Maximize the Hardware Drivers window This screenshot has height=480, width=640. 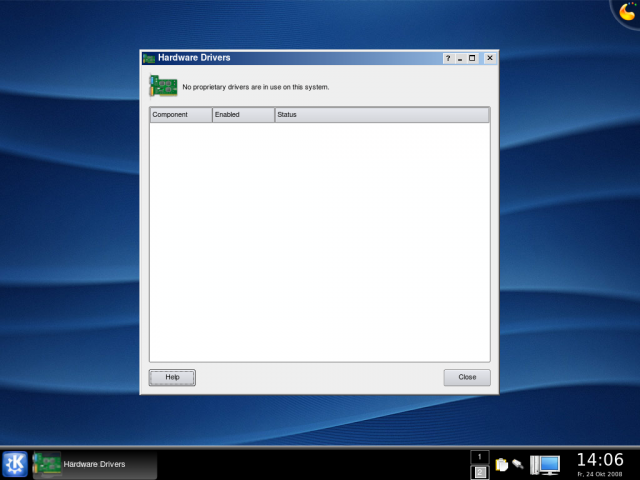point(472,58)
